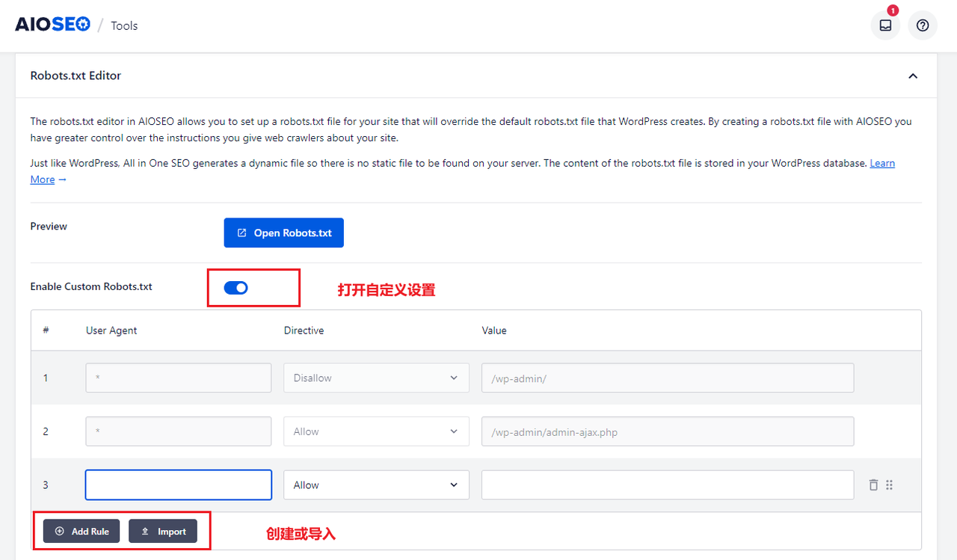Click the Preview label
This screenshot has height=560, width=957.
[49, 227]
